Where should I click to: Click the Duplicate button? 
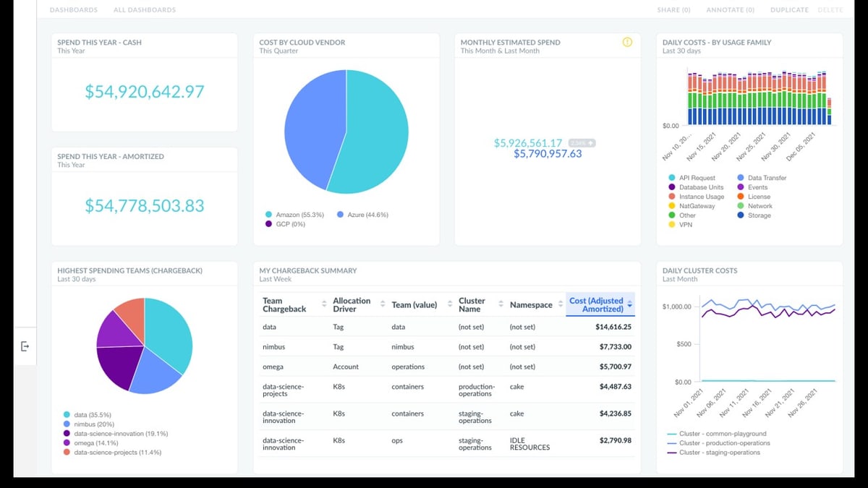click(x=789, y=10)
